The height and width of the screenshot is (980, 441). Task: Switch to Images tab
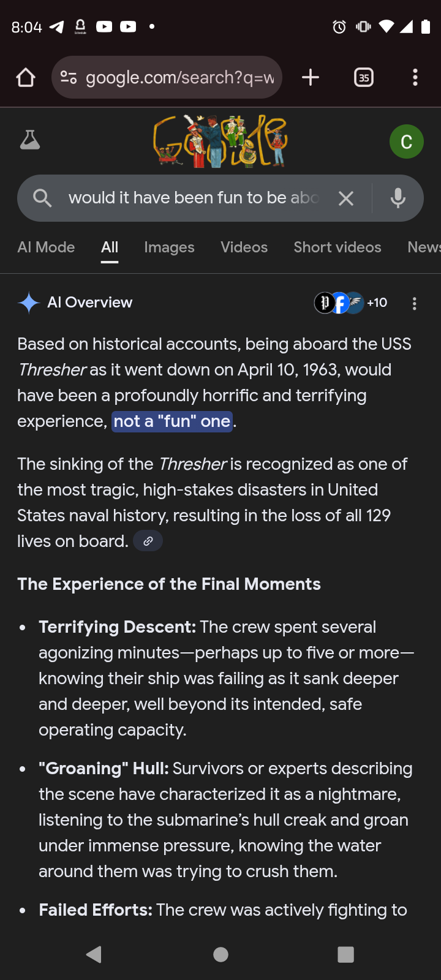click(169, 247)
